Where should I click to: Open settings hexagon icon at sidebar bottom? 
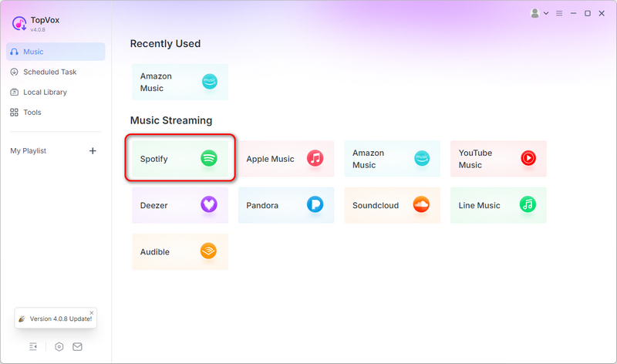click(59, 347)
